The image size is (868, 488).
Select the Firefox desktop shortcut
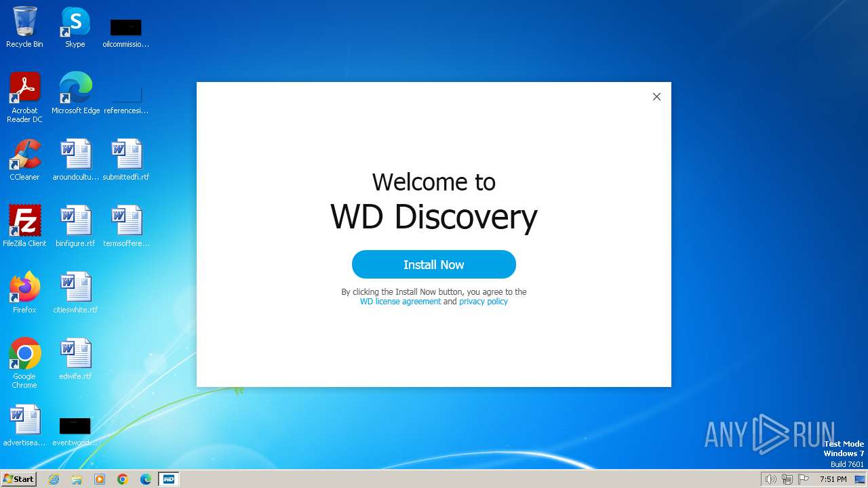(x=24, y=293)
